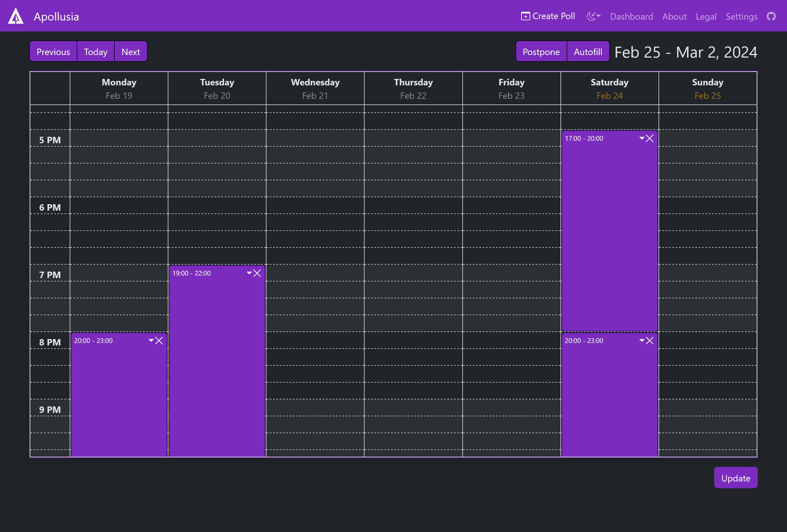Click the Apollusia logo icon
This screenshot has width=787, height=532.
pyautogui.click(x=15, y=16)
